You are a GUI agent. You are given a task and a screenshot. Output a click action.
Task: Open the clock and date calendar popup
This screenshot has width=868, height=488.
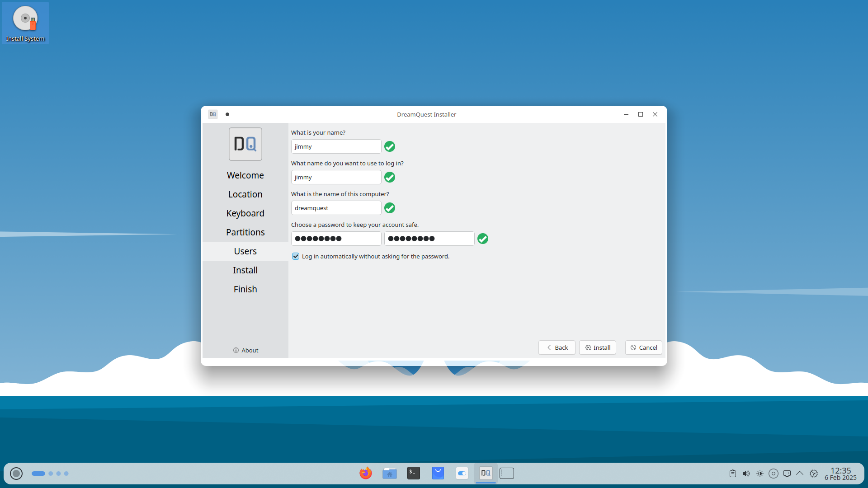(840, 474)
